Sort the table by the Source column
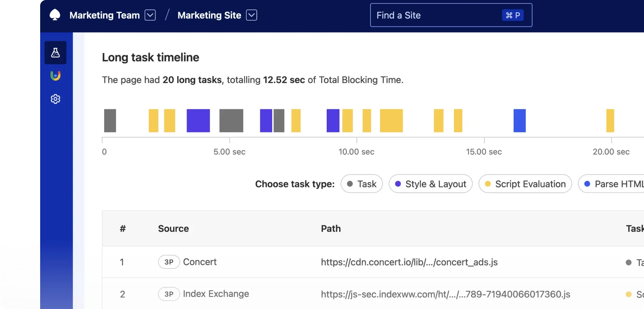Image resolution: width=644 pixels, height=309 pixels. tap(173, 228)
